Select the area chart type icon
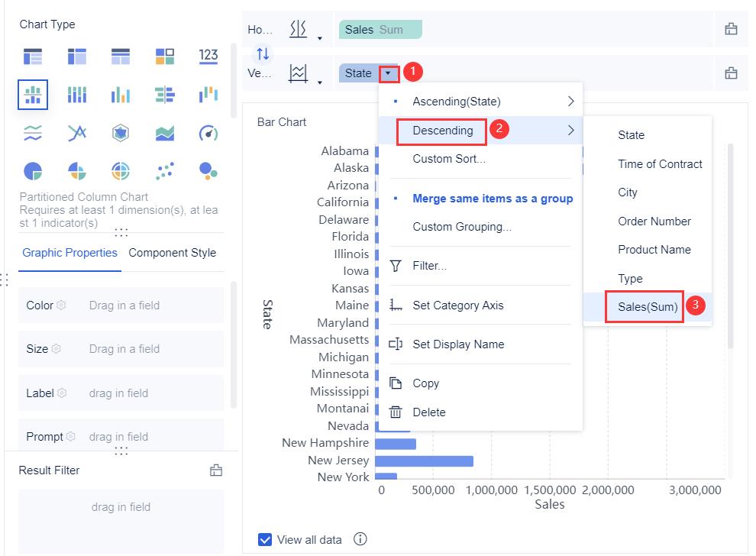This screenshot has height=556, width=756. (164, 132)
